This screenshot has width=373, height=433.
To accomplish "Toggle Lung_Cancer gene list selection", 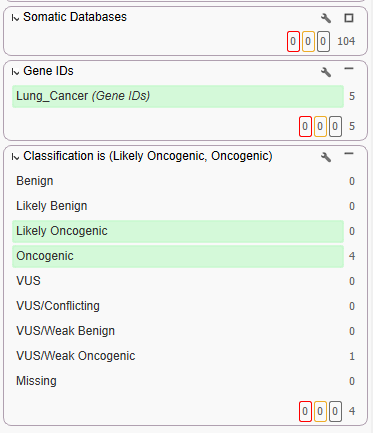I will (178, 96).
